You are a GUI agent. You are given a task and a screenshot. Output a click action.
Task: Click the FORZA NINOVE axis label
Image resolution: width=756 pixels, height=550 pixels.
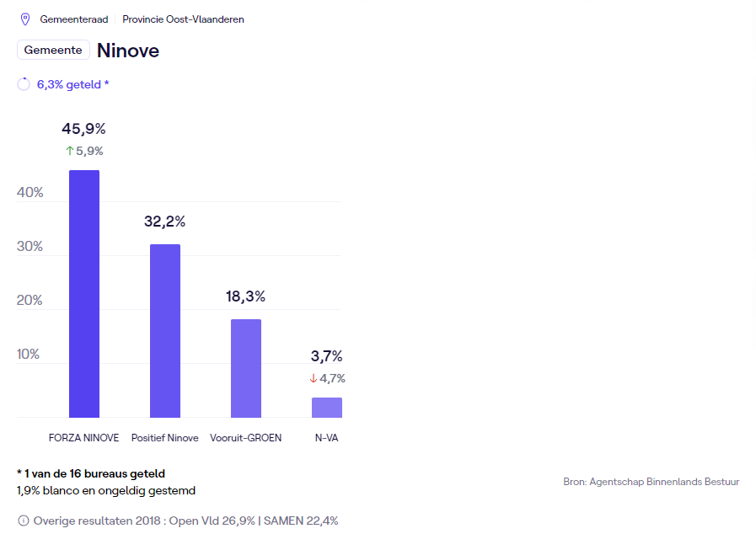[x=84, y=438]
